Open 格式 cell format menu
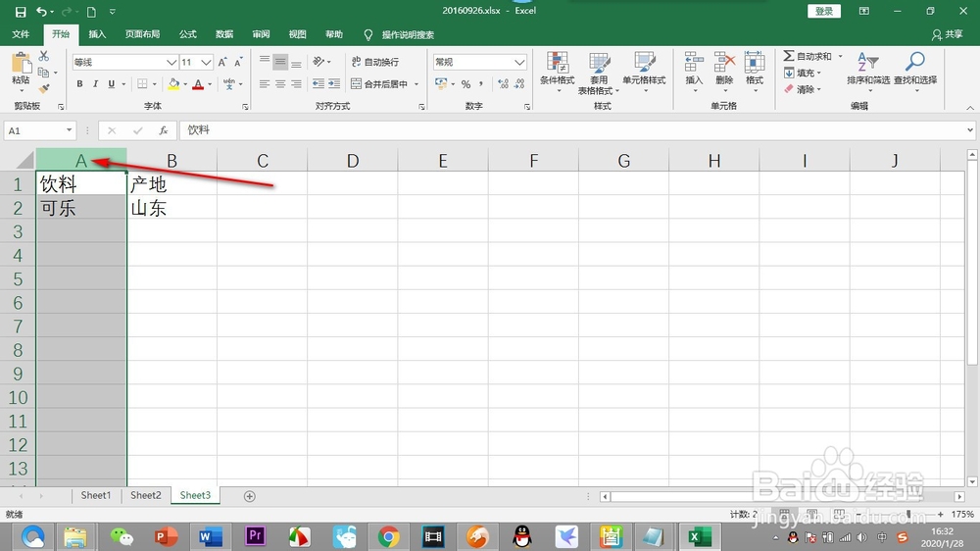This screenshot has width=980, height=551. pyautogui.click(x=755, y=72)
